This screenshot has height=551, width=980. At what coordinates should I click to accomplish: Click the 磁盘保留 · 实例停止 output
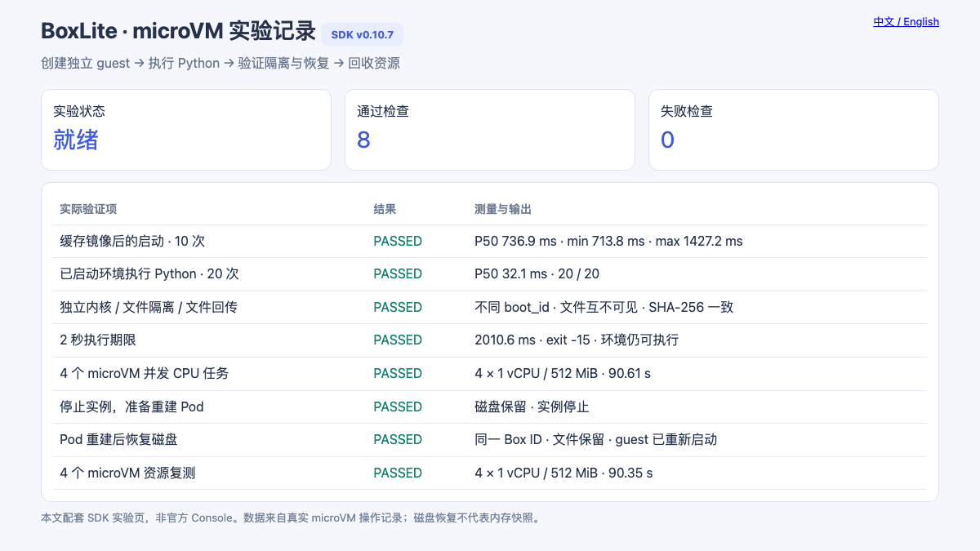(532, 407)
